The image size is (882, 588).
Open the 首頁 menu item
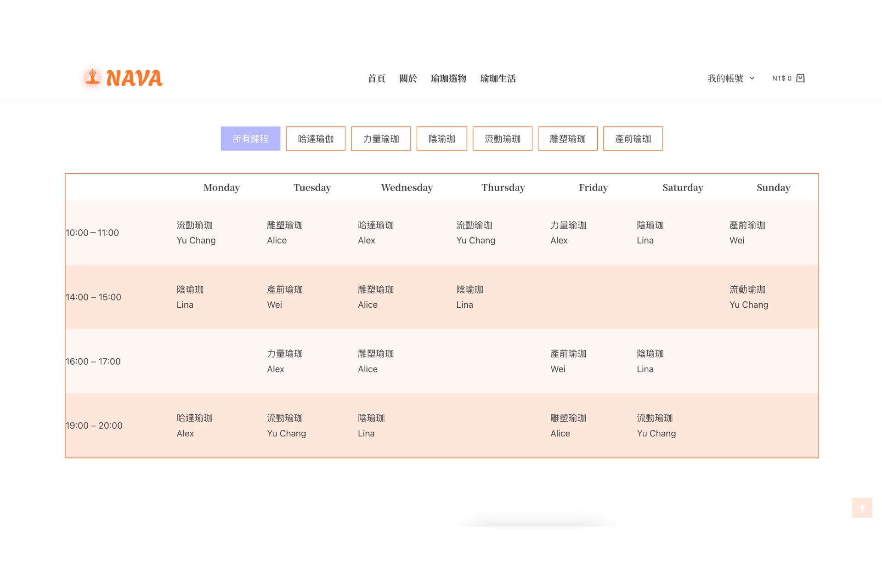point(376,79)
